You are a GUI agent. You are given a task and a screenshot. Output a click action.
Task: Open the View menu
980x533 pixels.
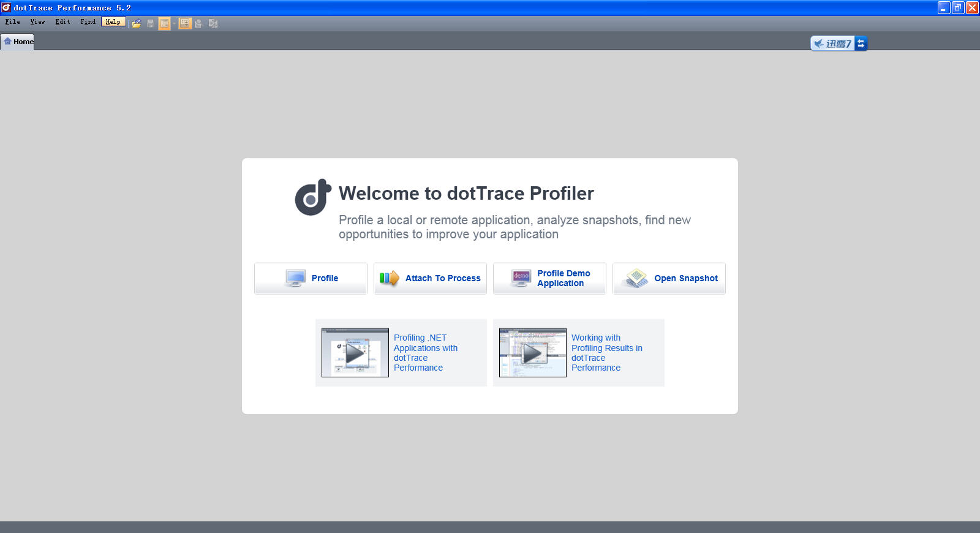pos(37,22)
